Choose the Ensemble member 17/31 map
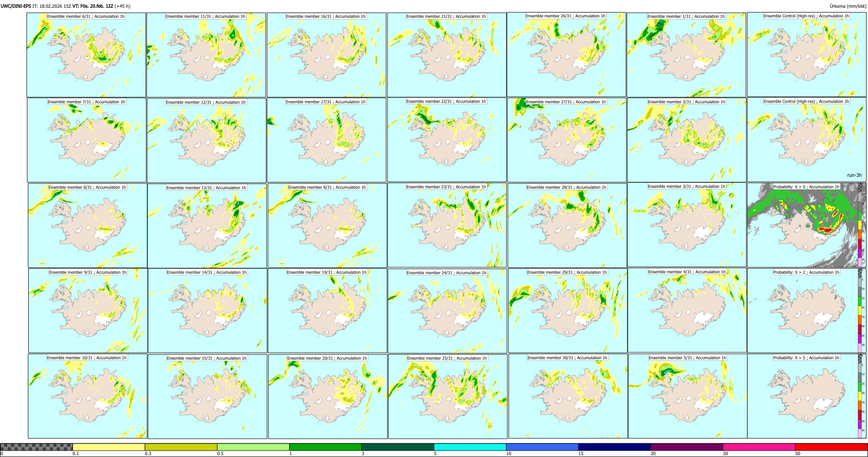This screenshot has width=868, height=457. pos(327,140)
